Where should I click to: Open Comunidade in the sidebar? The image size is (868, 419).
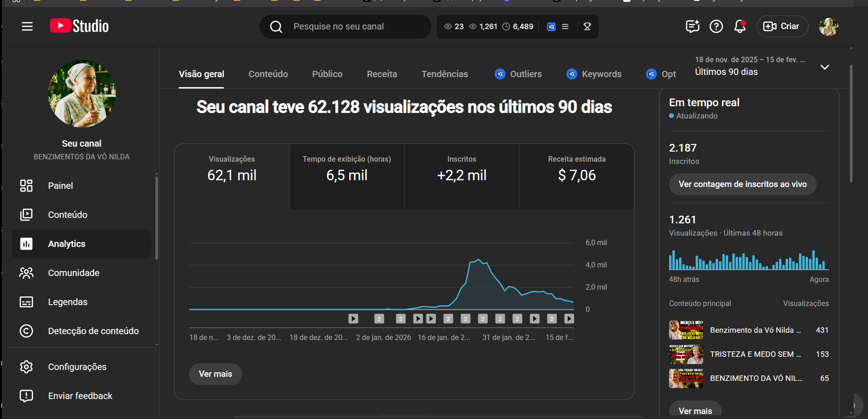tap(82, 273)
